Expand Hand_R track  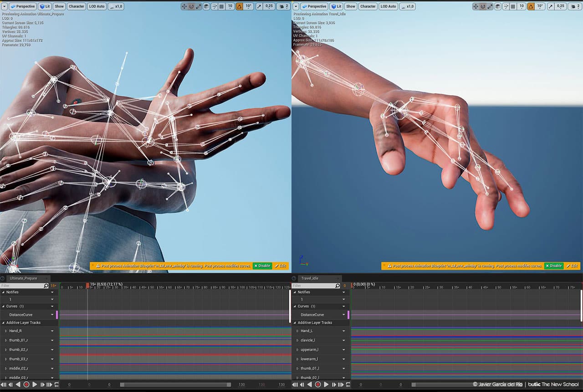pos(6,331)
